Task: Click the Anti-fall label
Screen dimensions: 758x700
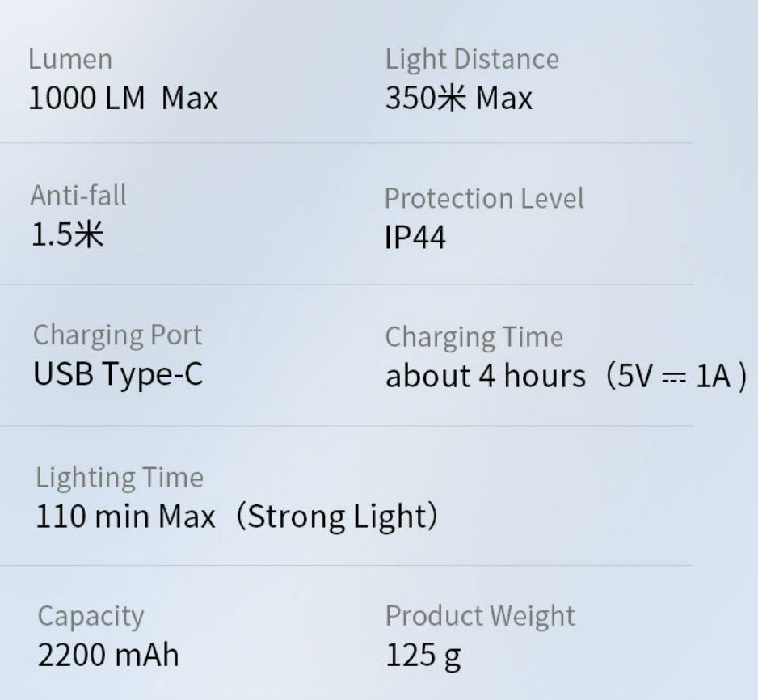Action: click(78, 196)
